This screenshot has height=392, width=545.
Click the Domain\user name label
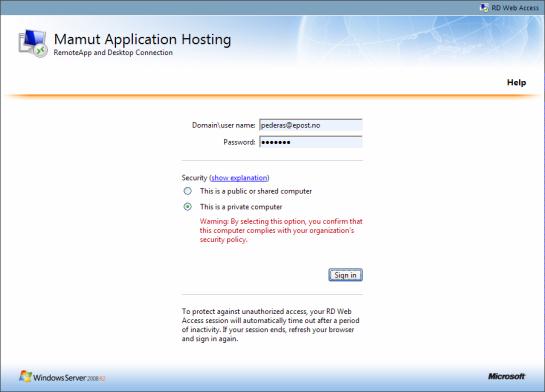click(223, 125)
